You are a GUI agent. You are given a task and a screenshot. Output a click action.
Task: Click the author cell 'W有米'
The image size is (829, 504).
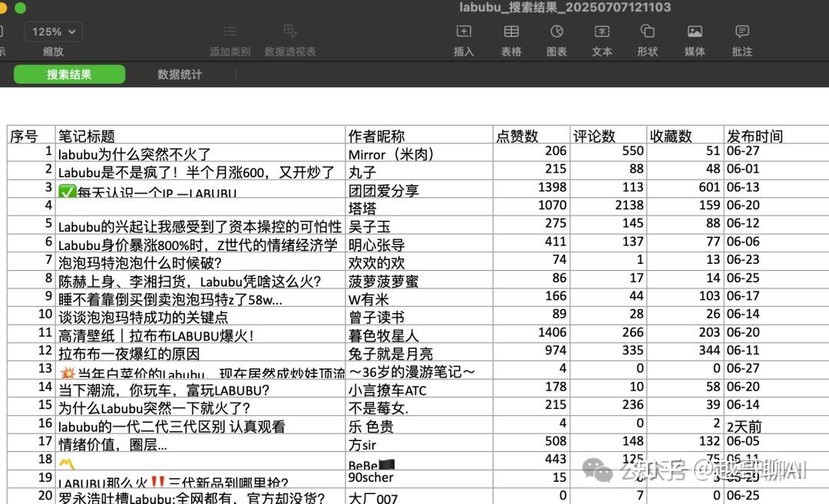[x=419, y=298]
